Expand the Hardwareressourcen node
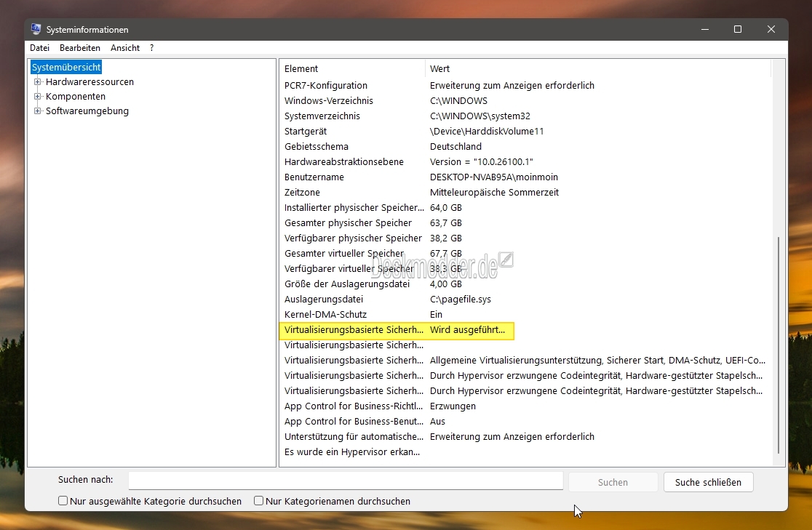The width and height of the screenshot is (812, 530). click(37, 81)
